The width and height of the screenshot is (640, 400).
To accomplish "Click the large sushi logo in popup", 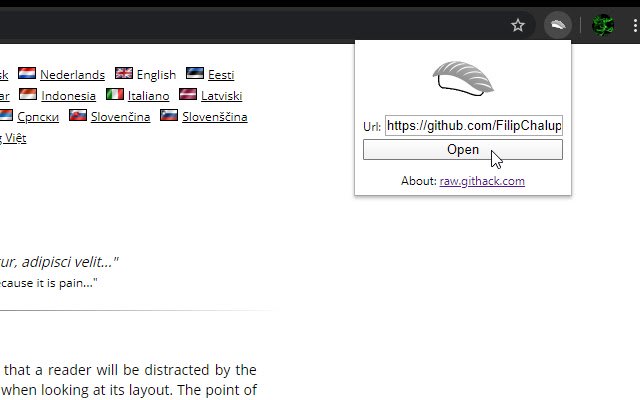I will 463,78.
